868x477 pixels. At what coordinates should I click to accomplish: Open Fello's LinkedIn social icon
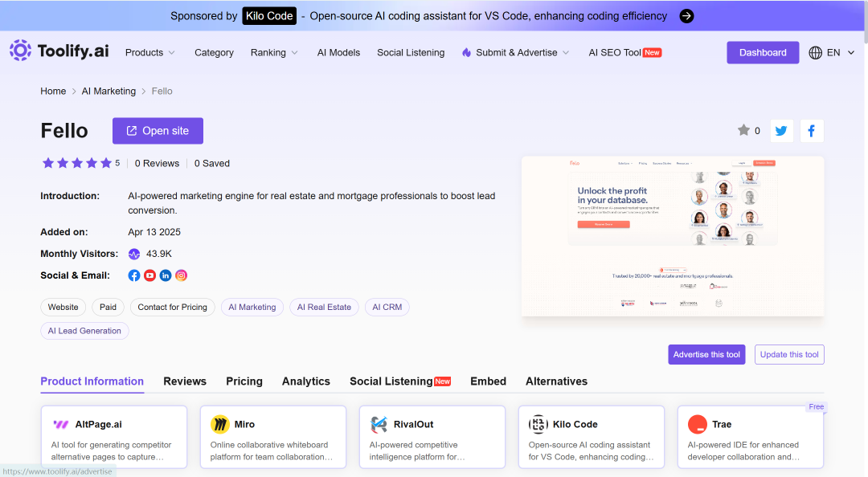(x=166, y=275)
